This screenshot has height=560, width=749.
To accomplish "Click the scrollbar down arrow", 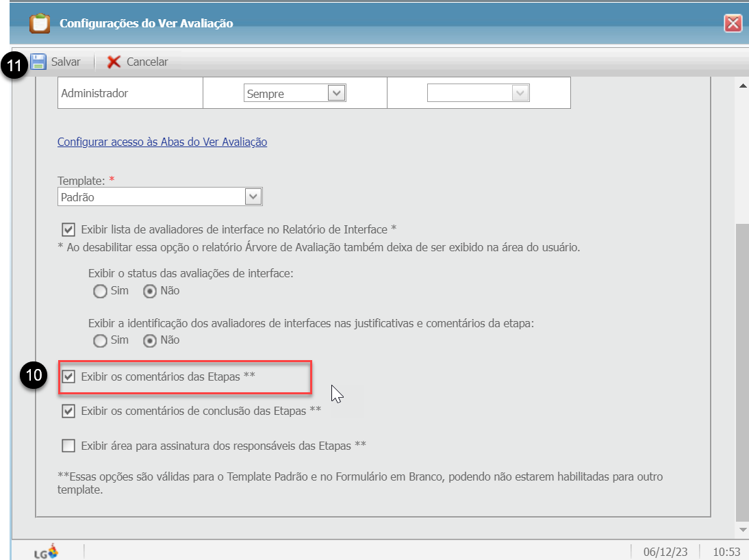I will [743, 529].
